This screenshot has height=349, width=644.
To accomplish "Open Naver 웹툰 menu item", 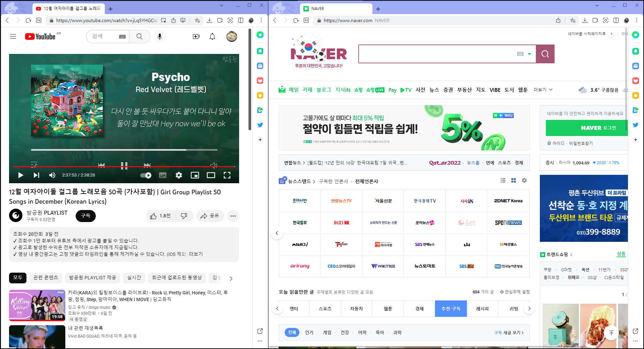I will coord(523,90).
